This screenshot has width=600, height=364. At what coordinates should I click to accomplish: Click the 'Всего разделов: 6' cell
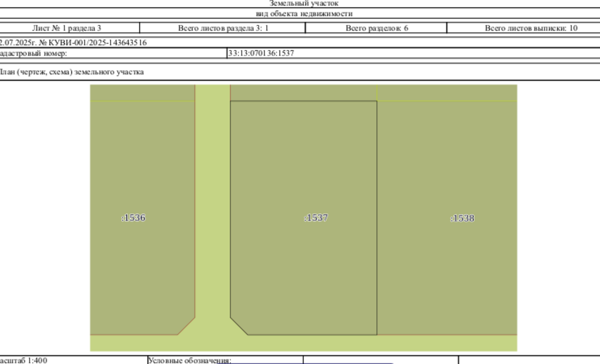[376, 28]
